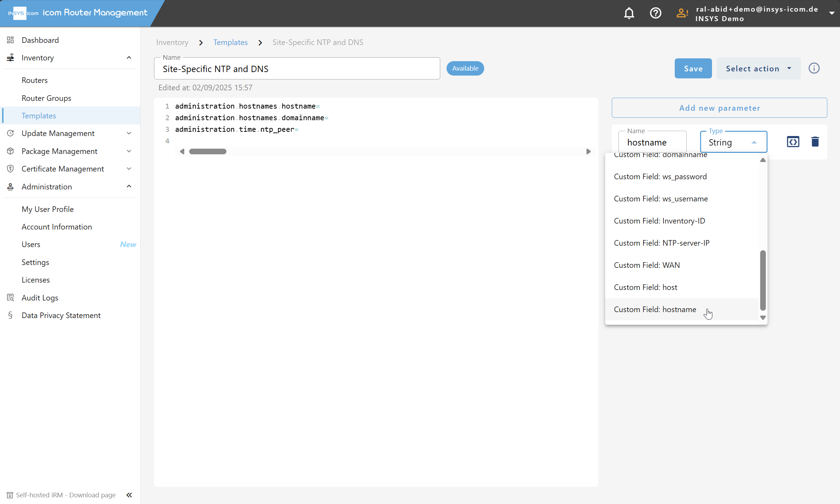Expand the Package Management chevron

tap(129, 151)
